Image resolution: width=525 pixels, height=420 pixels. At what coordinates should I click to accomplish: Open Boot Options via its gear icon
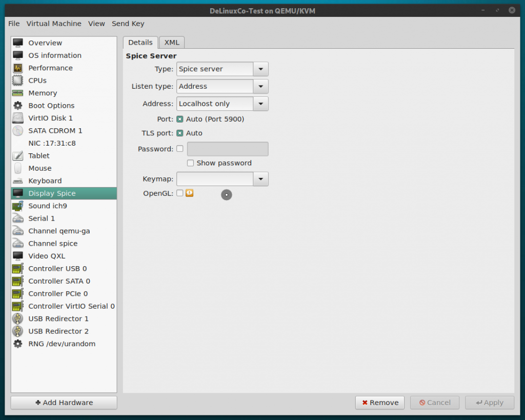pos(19,105)
